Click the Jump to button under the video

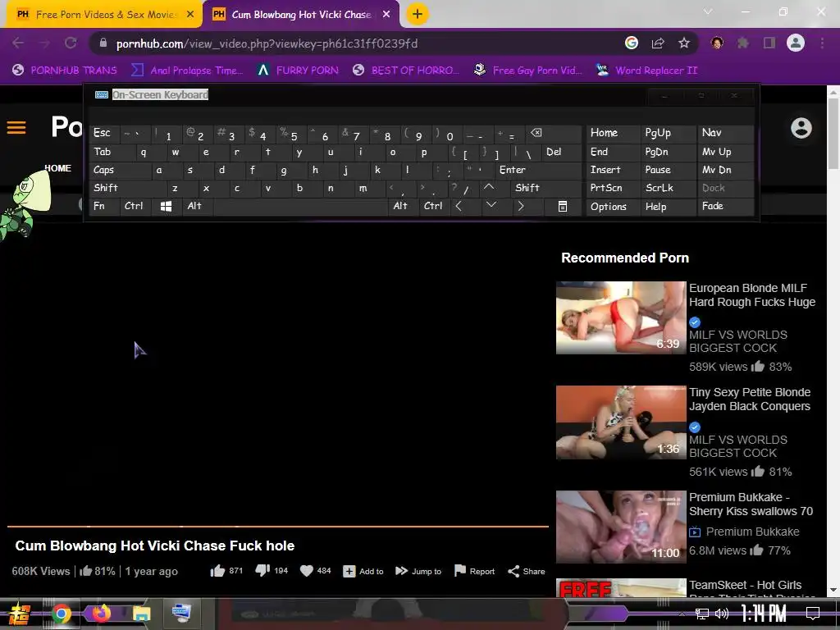click(x=418, y=571)
